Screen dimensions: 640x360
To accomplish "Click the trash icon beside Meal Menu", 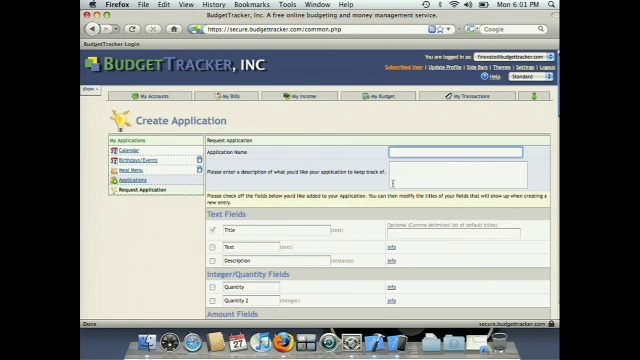I will pos(199,170).
